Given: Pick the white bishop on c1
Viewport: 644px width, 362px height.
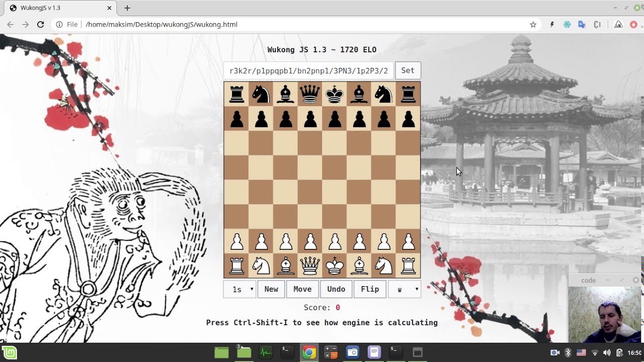Looking at the screenshot, I should click(286, 265).
